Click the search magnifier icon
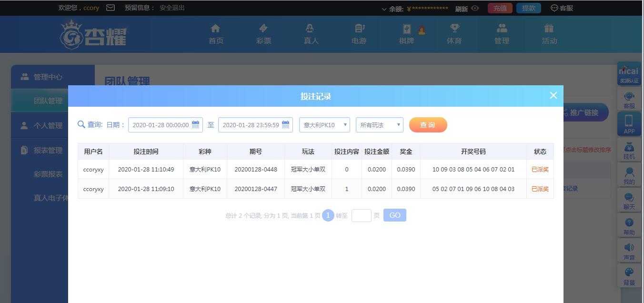This screenshot has width=644, height=303. pyautogui.click(x=81, y=125)
